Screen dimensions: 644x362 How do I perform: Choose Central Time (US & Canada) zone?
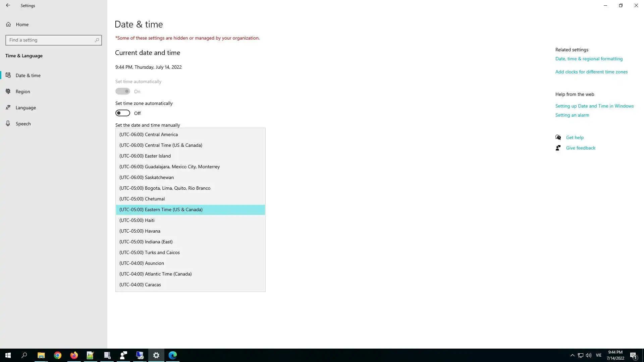point(190,145)
